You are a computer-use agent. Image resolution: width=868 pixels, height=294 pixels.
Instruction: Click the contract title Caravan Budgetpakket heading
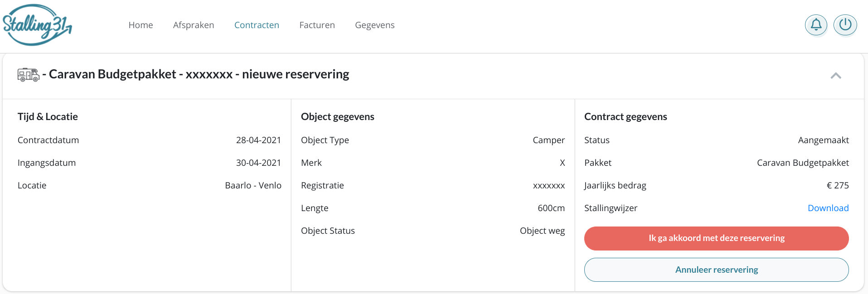[199, 74]
